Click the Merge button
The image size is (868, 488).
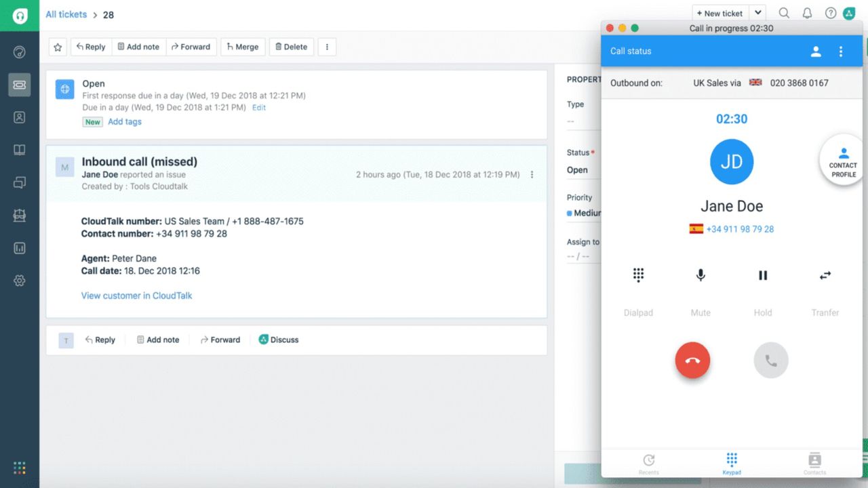coord(242,47)
